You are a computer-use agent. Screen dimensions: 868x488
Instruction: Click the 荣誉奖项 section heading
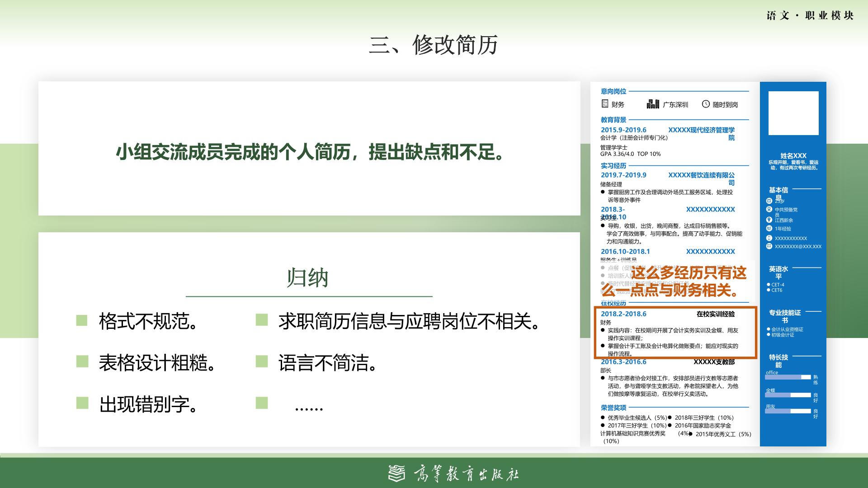613,408
